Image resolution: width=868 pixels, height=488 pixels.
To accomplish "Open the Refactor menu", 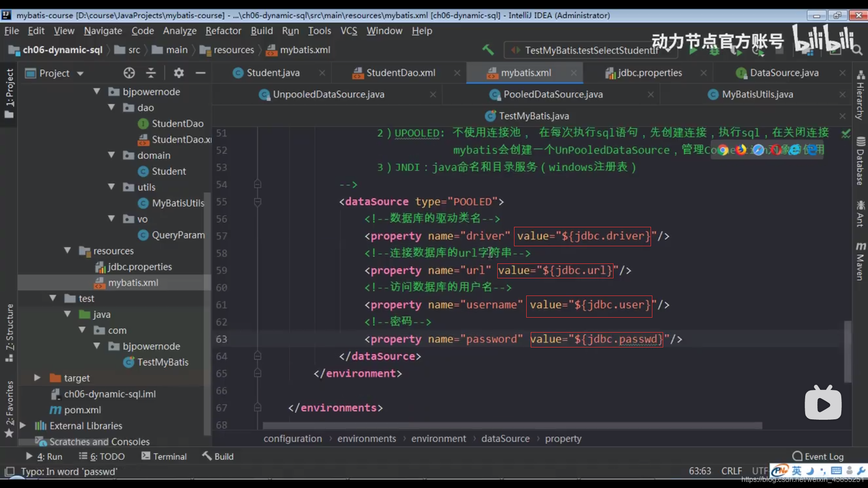I will 223,31.
